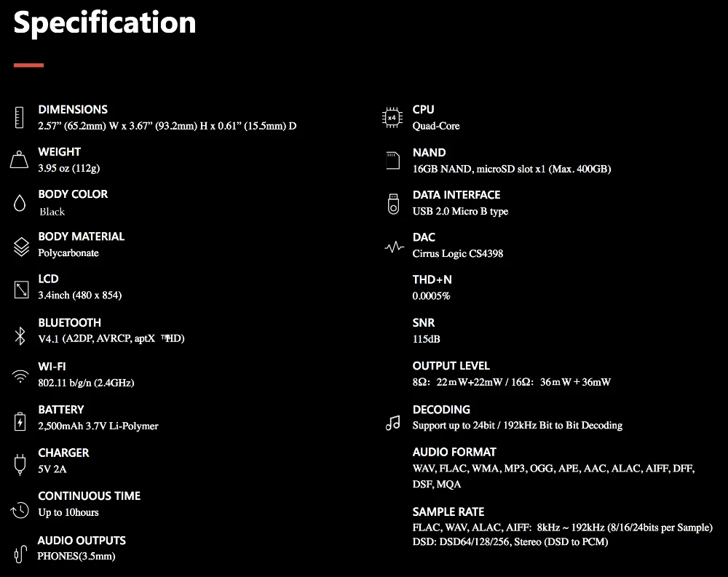Click the SAMPLE RATE heading text

point(448,512)
